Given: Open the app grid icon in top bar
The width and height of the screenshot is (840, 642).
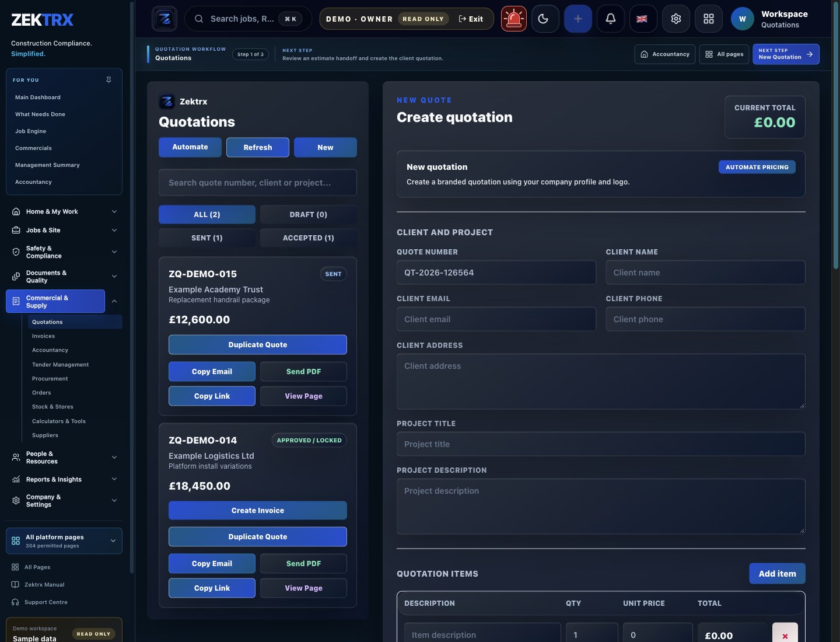Looking at the screenshot, I should pos(709,19).
